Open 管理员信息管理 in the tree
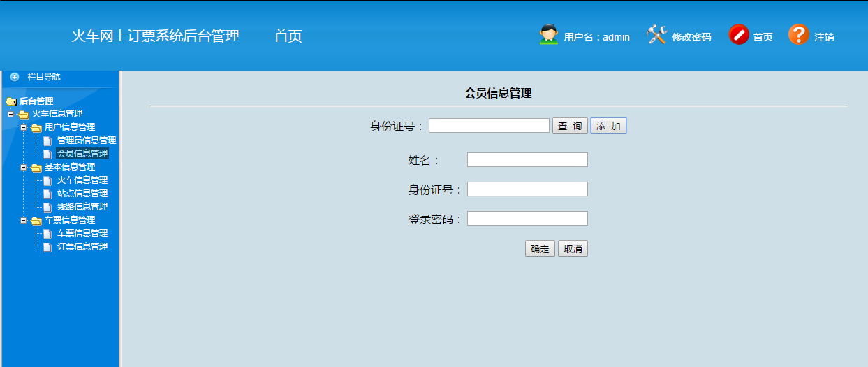868x367 pixels. point(87,141)
